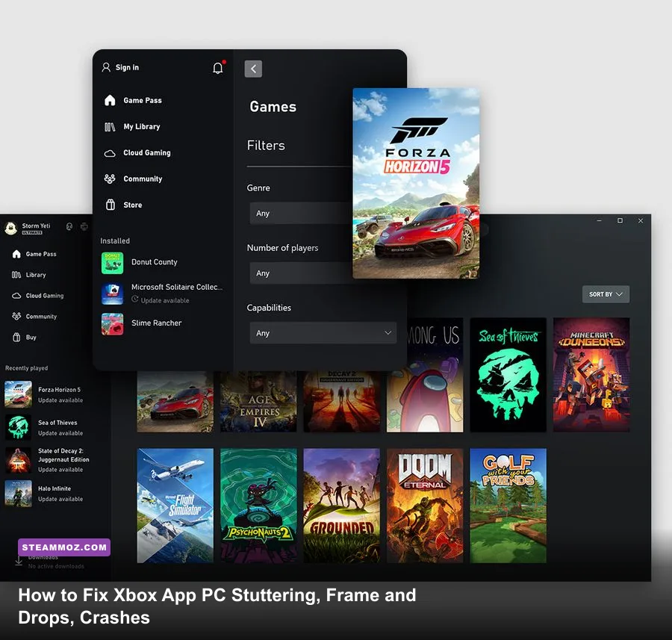Select the Golf With Your Friends tile
This screenshot has width=672, height=640.
coord(508,506)
